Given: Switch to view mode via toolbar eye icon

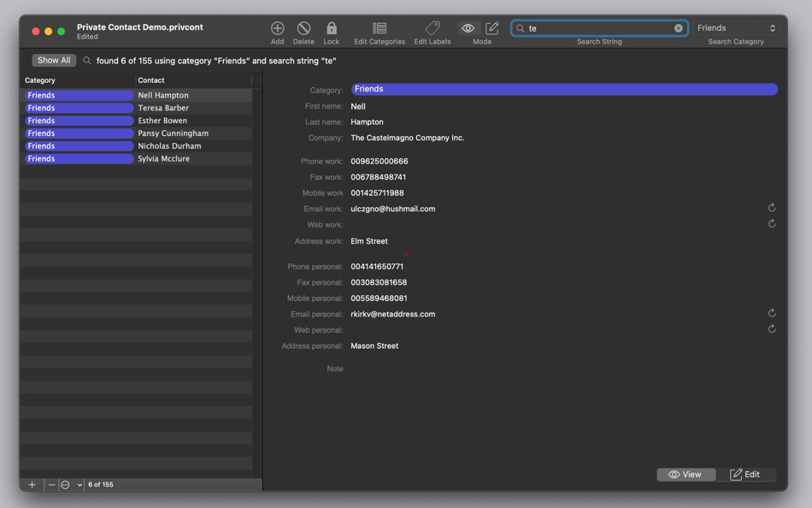Looking at the screenshot, I should [x=468, y=28].
